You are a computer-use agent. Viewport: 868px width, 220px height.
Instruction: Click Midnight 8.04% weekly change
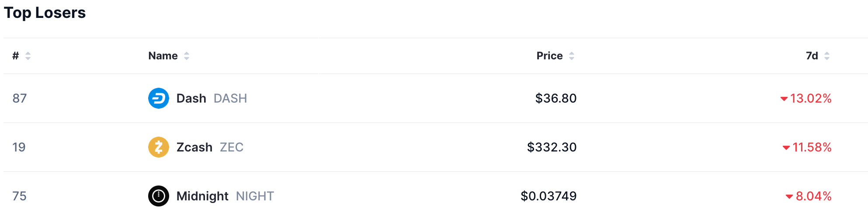point(813,196)
